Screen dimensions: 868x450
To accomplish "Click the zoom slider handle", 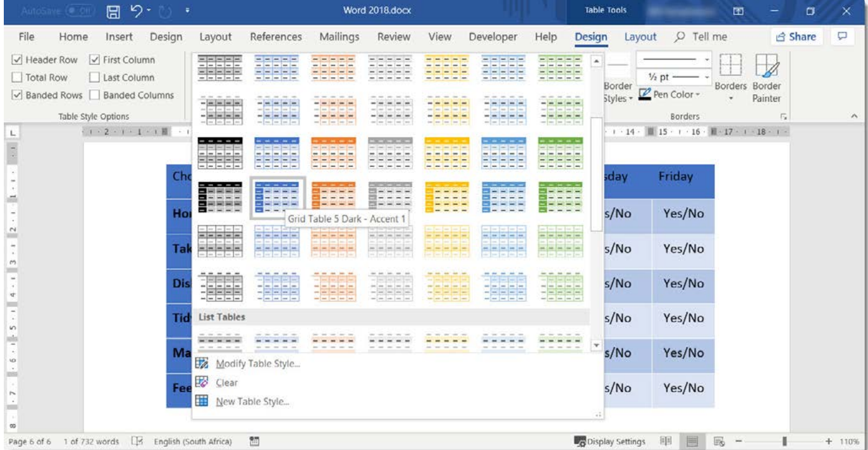I will [x=785, y=441].
